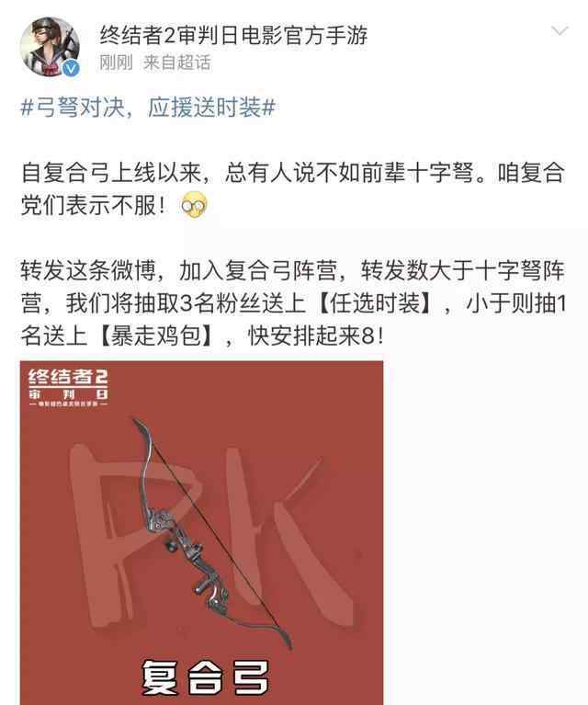Viewport: 588px width, 705px height.
Task: Tap the text 快安排起来8！
Action: (316, 335)
